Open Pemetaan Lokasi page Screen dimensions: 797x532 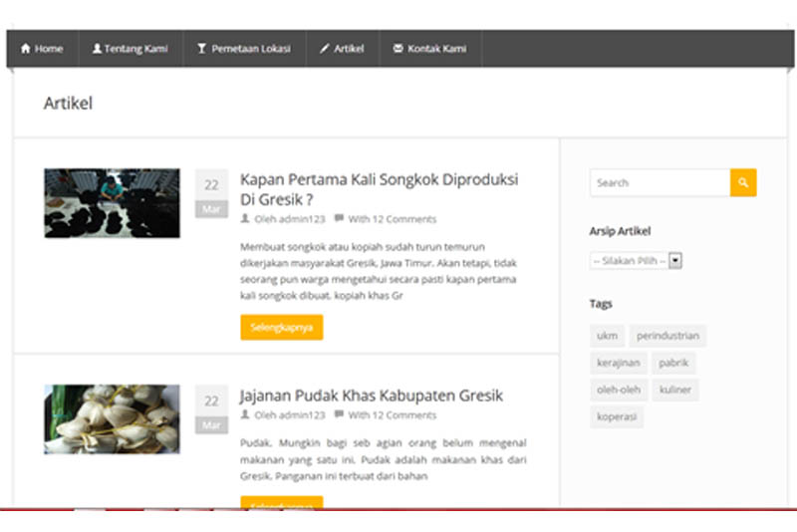click(244, 49)
